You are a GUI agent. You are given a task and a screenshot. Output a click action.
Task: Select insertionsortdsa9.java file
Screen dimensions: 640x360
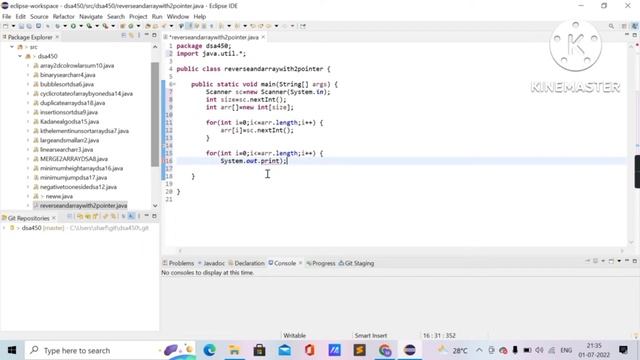tap(69, 112)
